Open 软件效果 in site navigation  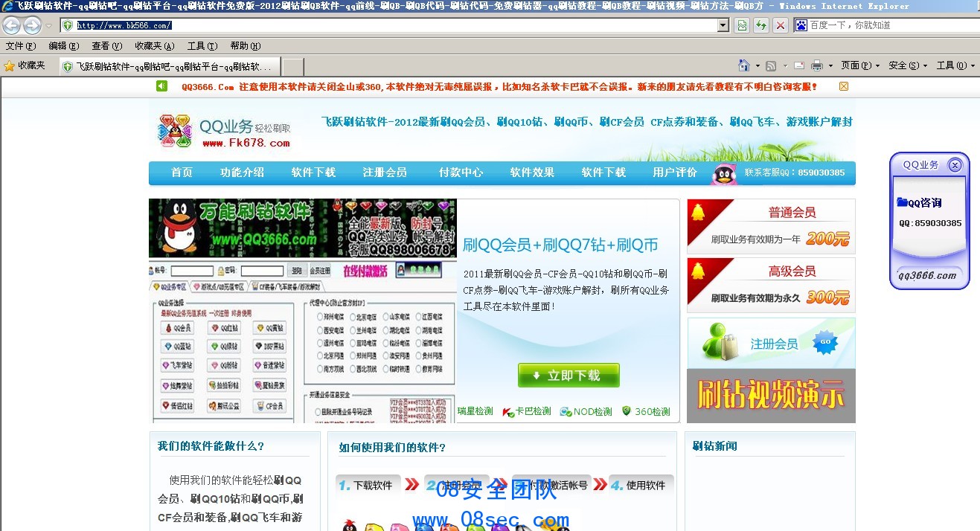[532, 173]
